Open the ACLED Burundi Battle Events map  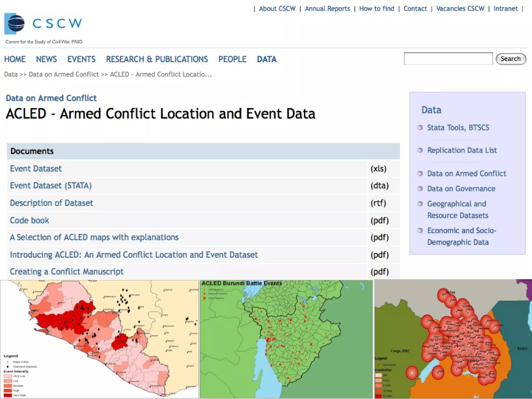click(x=286, y=339)
